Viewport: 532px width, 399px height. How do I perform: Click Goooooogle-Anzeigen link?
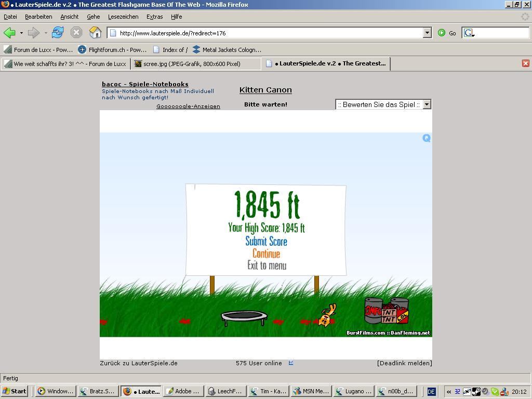(188, 106)
